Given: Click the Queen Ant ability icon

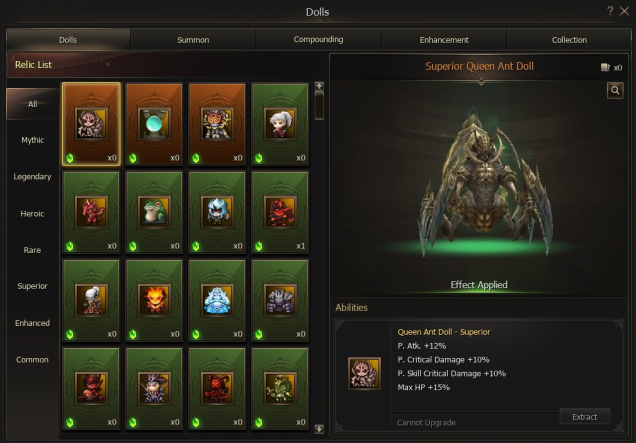Looking at the screenshot, I should point(364,373).
